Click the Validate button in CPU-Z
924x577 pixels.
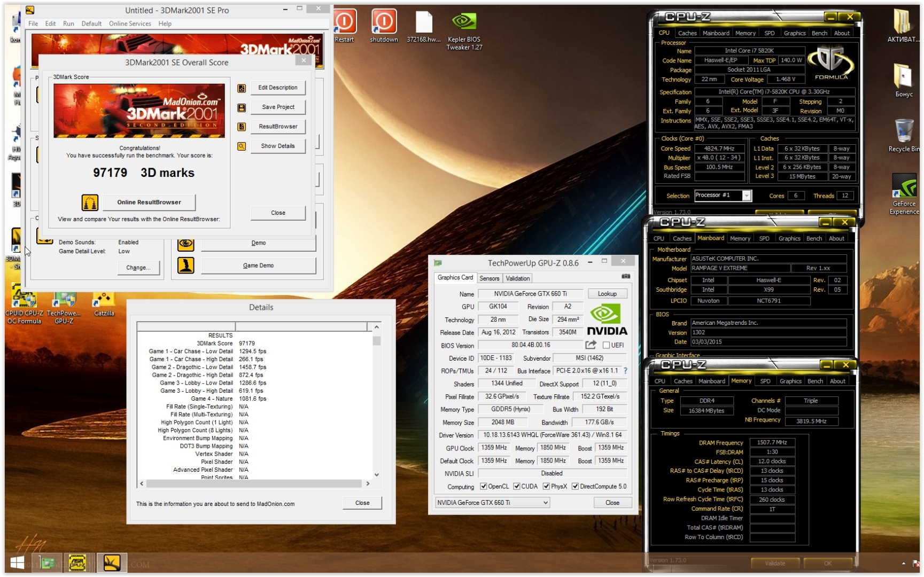(775, 563)
